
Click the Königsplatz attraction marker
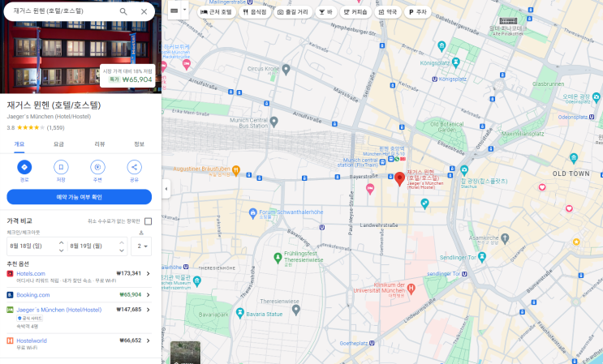(x=456, y=62)
